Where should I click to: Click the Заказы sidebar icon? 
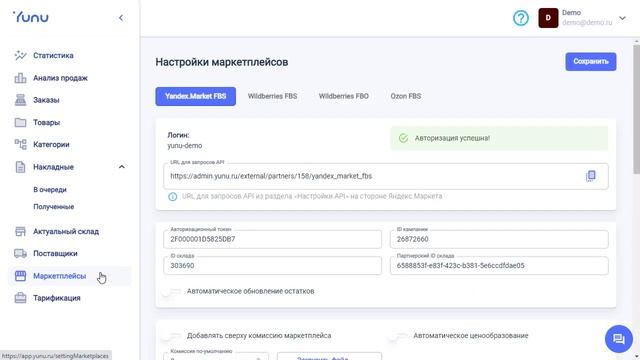coord(20,100)
